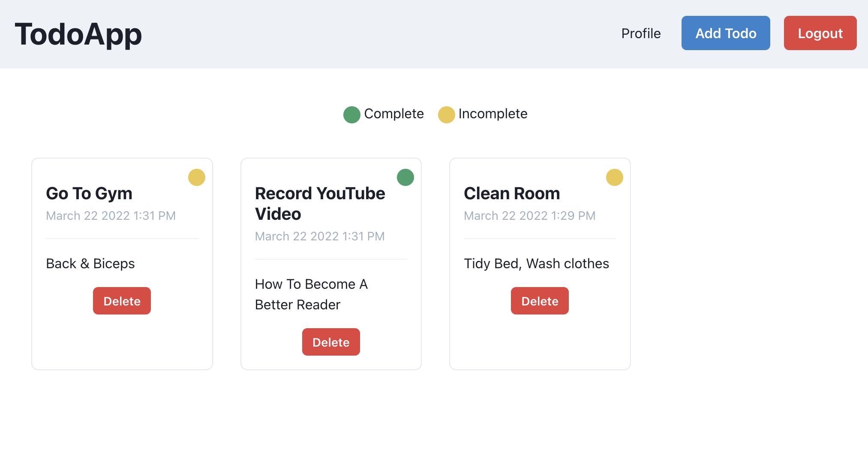Screen dimensions: 868x473
Task: Delete the Go To Gym todo
Action: coord(122,301)
